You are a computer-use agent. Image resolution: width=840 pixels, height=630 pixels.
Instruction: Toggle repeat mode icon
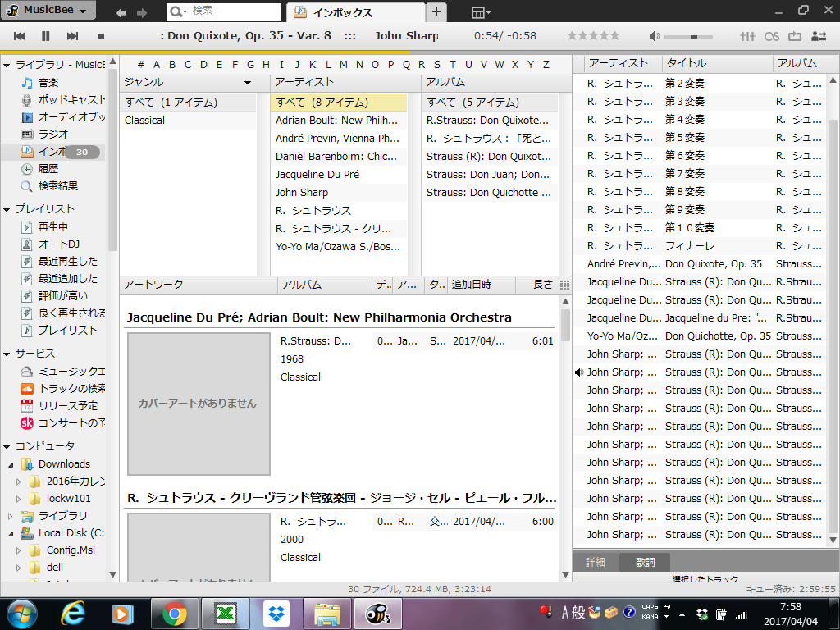(795, 36)
